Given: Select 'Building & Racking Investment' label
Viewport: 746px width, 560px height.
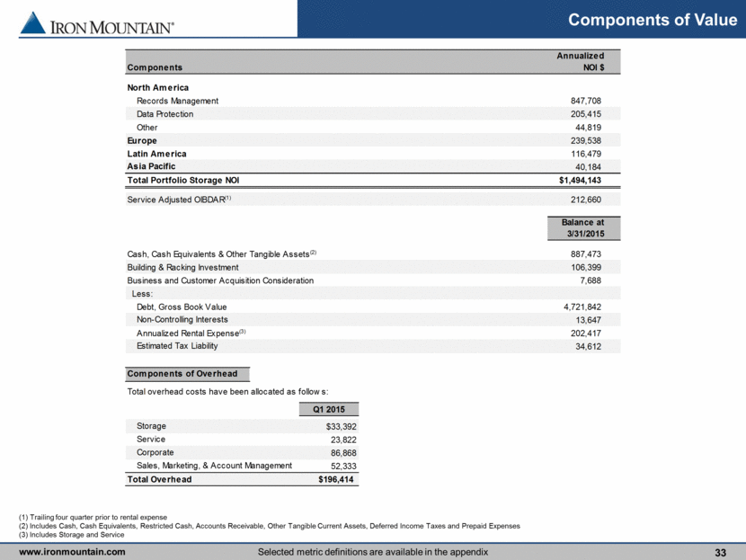Looking at the screenshot, I should 182,267.
